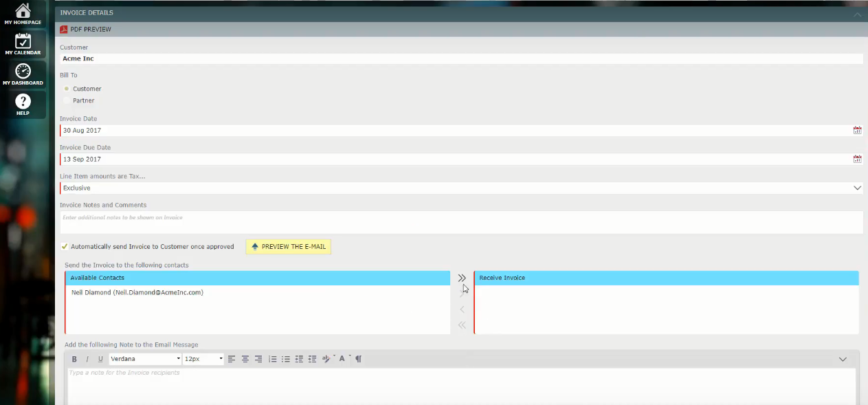
Task: Select Customer for Bill To
Action: click(67, 89)
